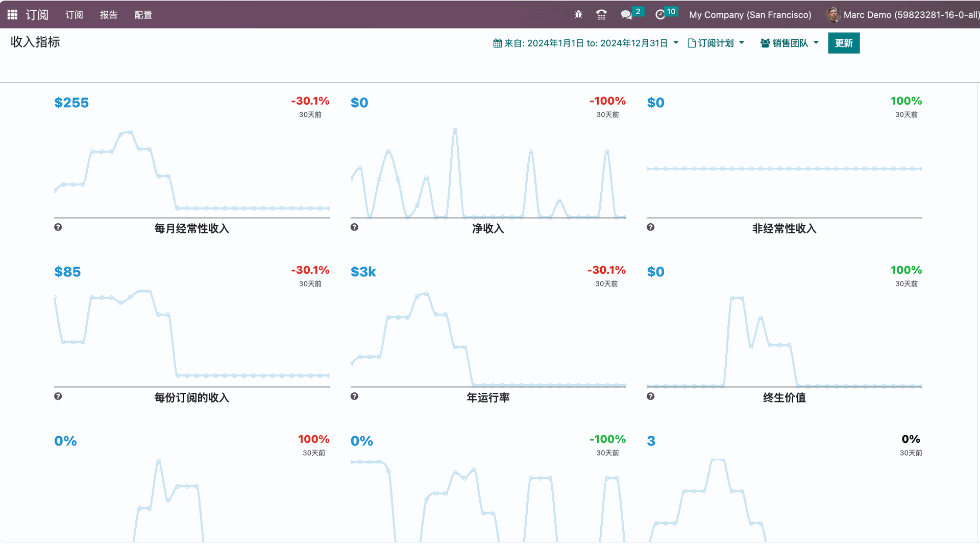This screenshot has height=544, width=980.
Task: Open the conversations chat icon
Action: point(626,15)
